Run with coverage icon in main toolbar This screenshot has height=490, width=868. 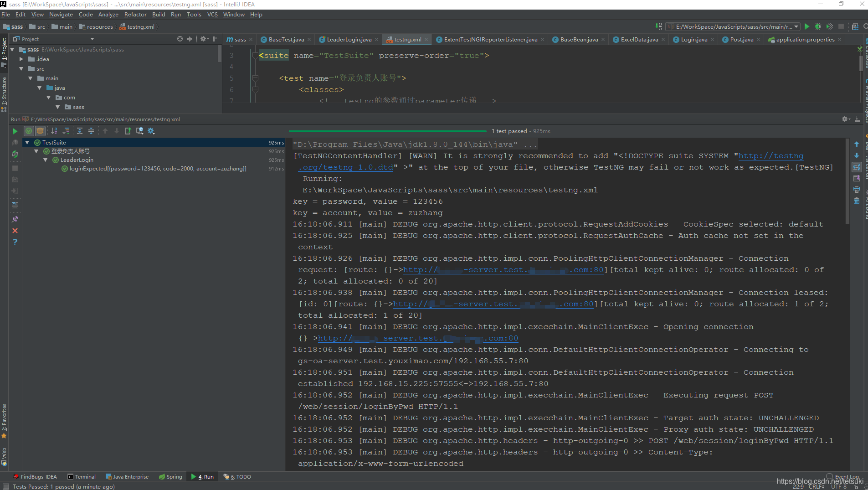click(x=830, y=27)
